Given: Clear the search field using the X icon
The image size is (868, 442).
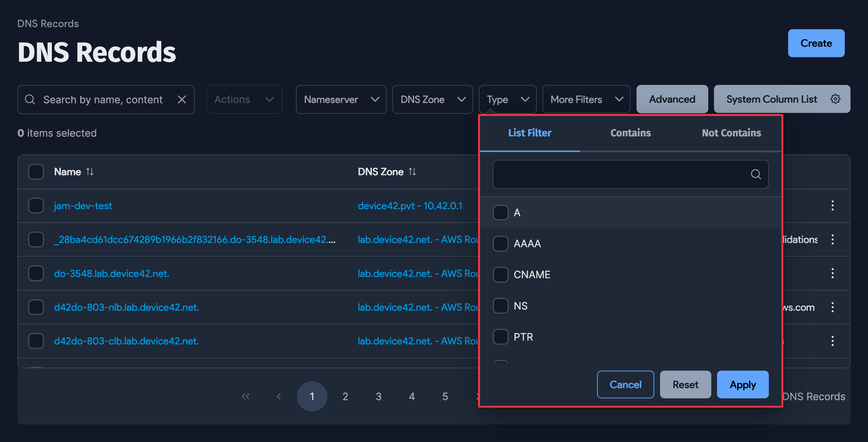Looking at the screenshot, I should (182, 99).
